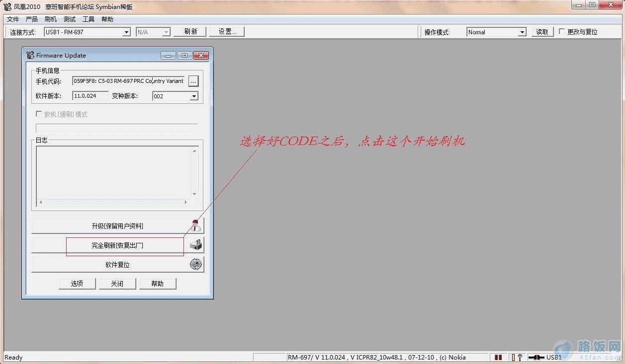Enable 死机[强刷]模式 checkbox
Screen dimensions: 625x364
point(39,114)
